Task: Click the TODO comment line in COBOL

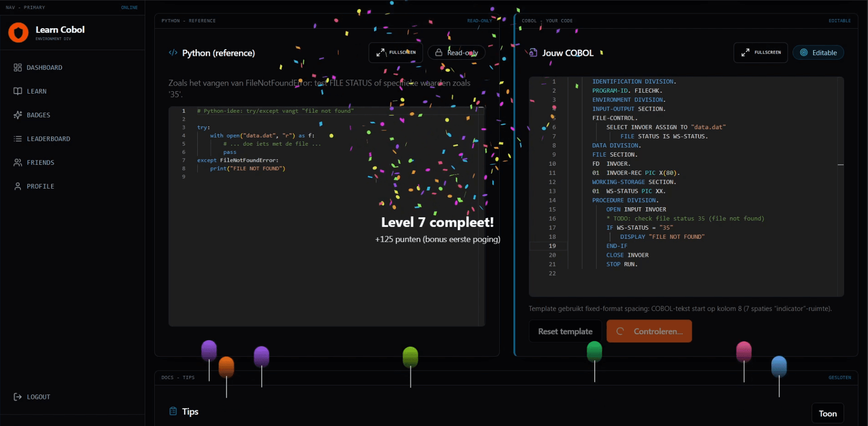Action: [685, 219]
